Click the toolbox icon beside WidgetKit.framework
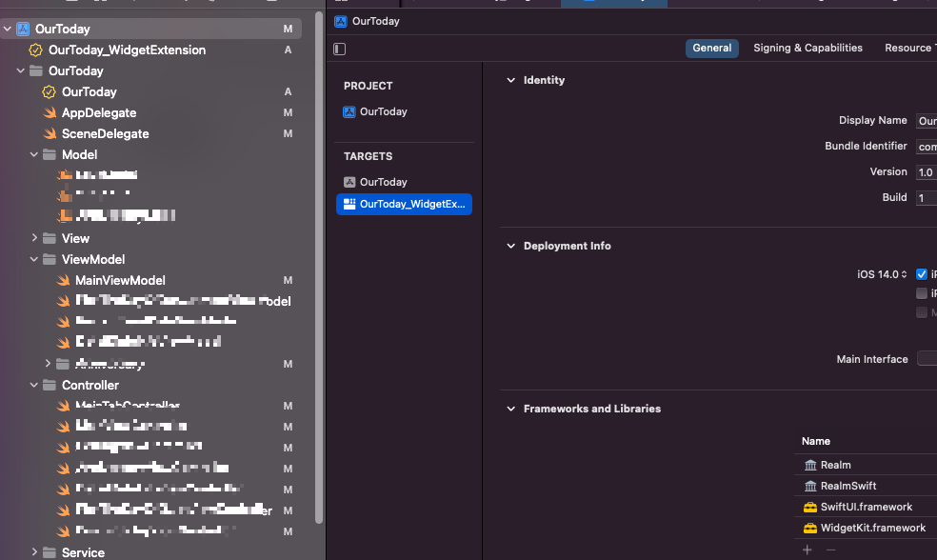Image resolution: width=937 pixels, height=560 pixels. pyautogui.click(x=810, y=529)
